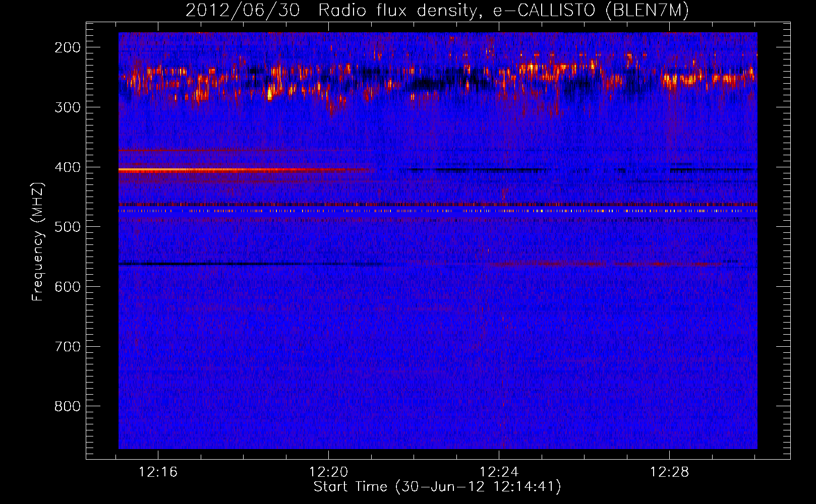816x504 pixels.
Task: Click the 12:20 time tick label
Action: pos(329,472)
